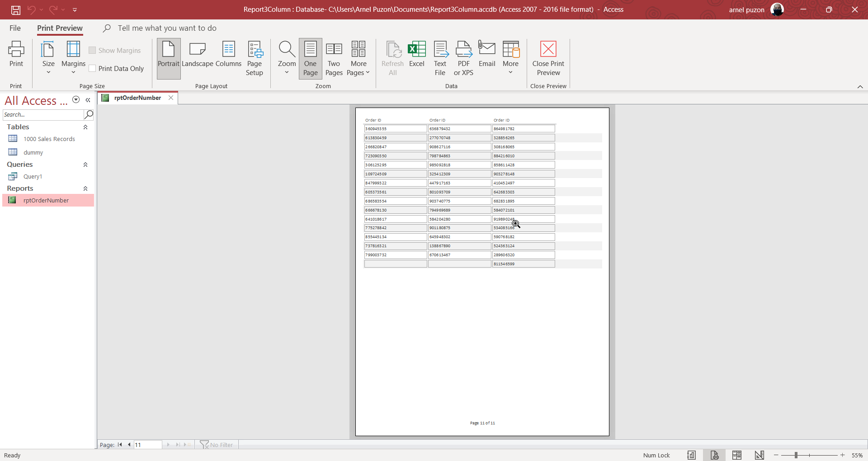Click the 55% zoom level
The height and width of the screenshot is (461, 868).
point(857,455)
